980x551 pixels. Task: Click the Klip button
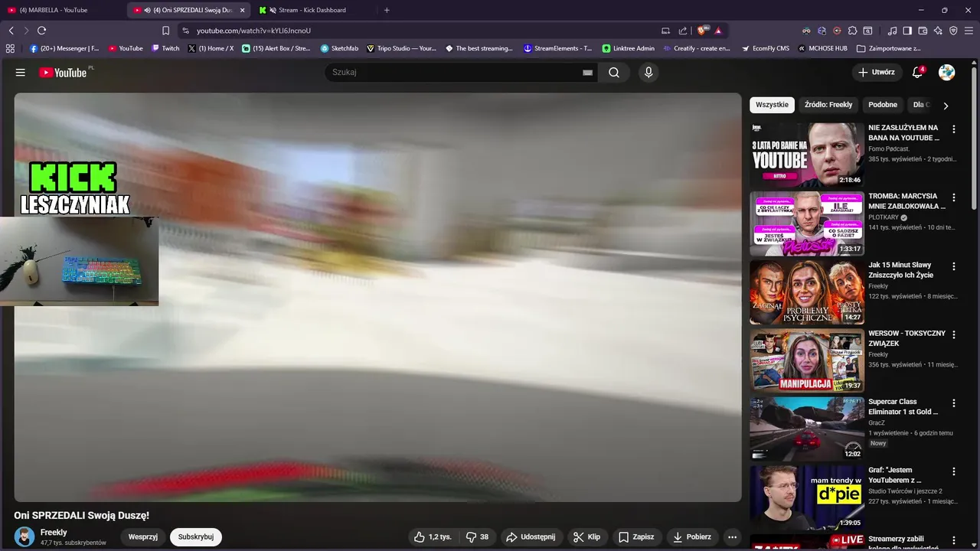587,537
